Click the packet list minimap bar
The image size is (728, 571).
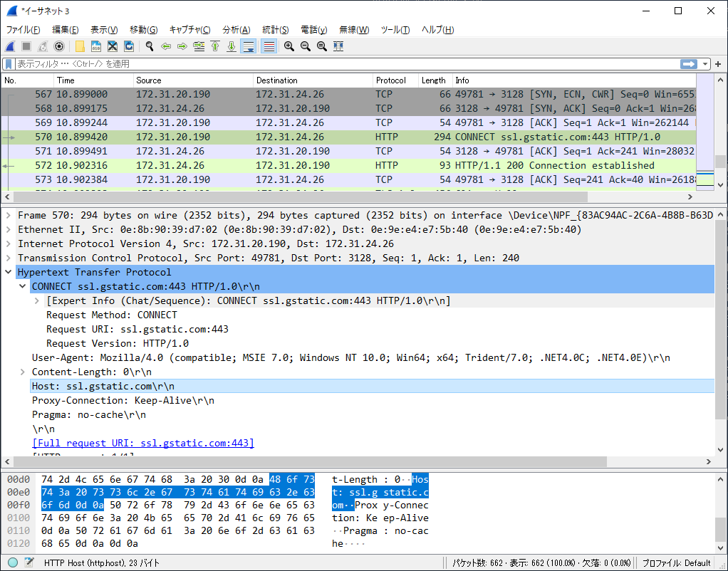(x=704, y=132)
